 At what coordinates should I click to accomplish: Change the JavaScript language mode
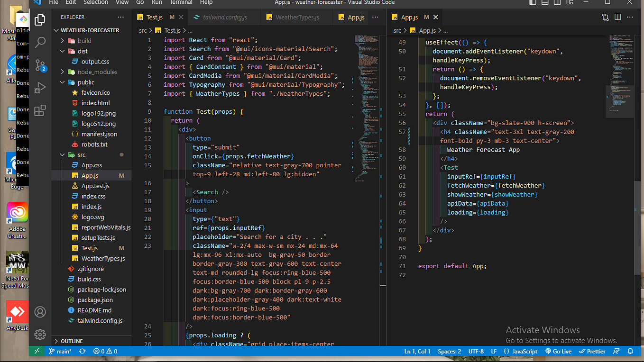[x=521, y=352]
